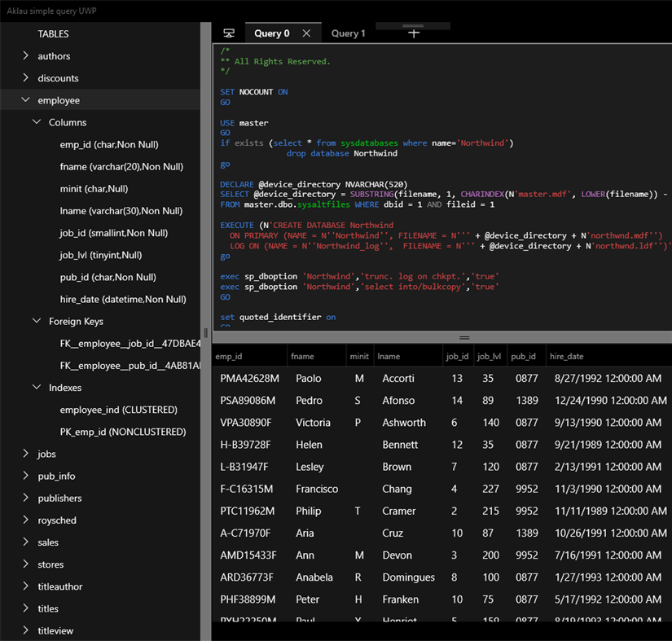
Task: Click the vertical splitter beside the table tree
Action: coord(205,332)
